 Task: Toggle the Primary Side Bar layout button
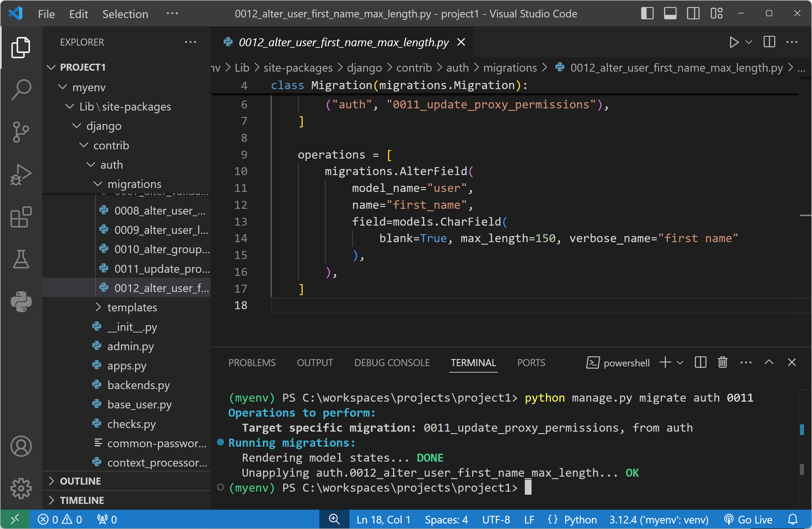[x=647, y=14]
